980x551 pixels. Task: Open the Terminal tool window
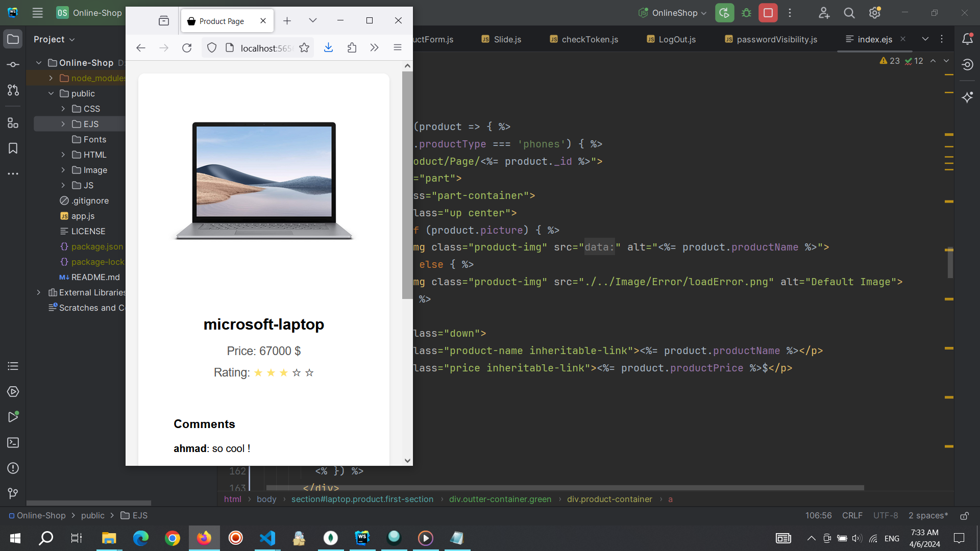coord(13,443)
